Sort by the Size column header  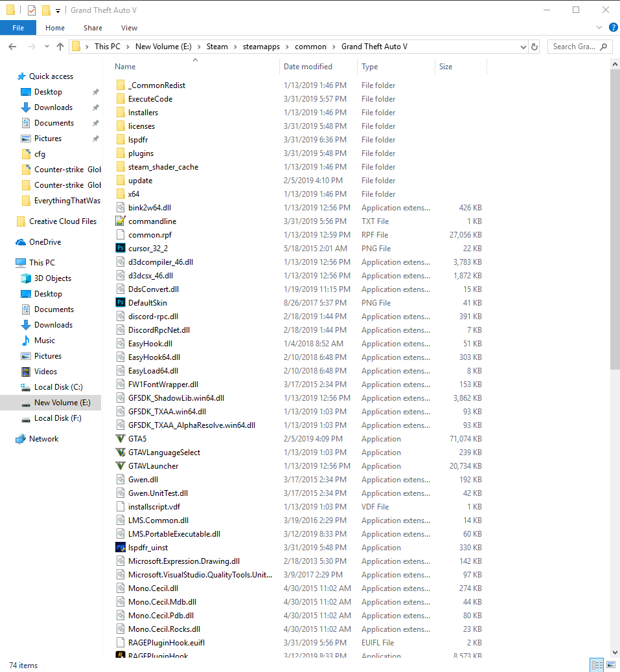click(x=446, y=67)
